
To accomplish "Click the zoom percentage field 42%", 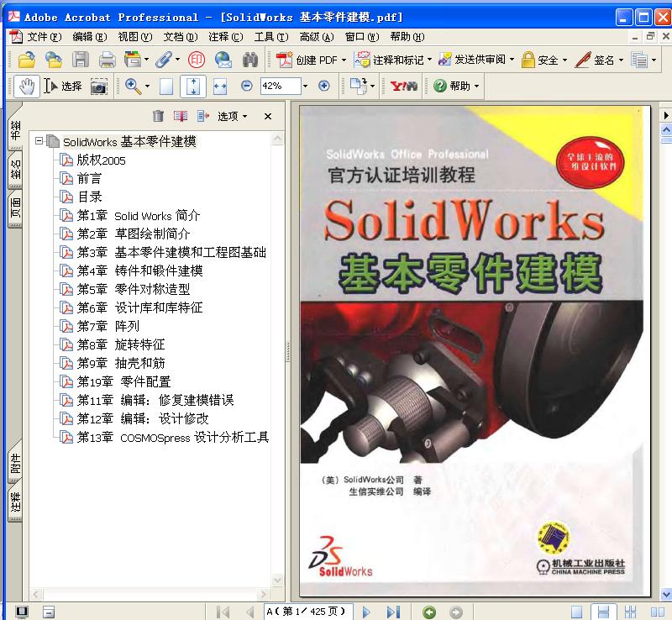I will (x=281, y=86).
